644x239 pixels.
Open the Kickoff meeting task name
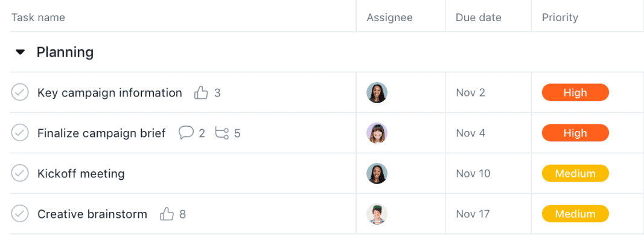click(81, 173)
